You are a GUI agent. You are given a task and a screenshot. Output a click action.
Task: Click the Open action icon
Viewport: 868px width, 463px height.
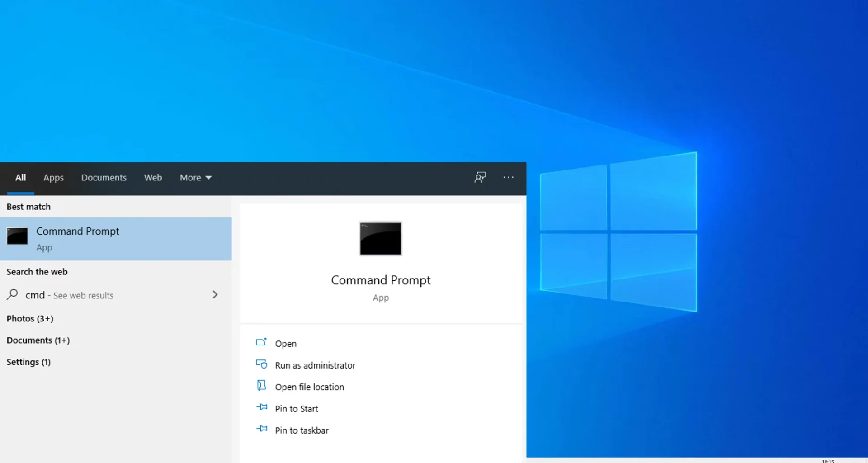click(x=261, y=342)
